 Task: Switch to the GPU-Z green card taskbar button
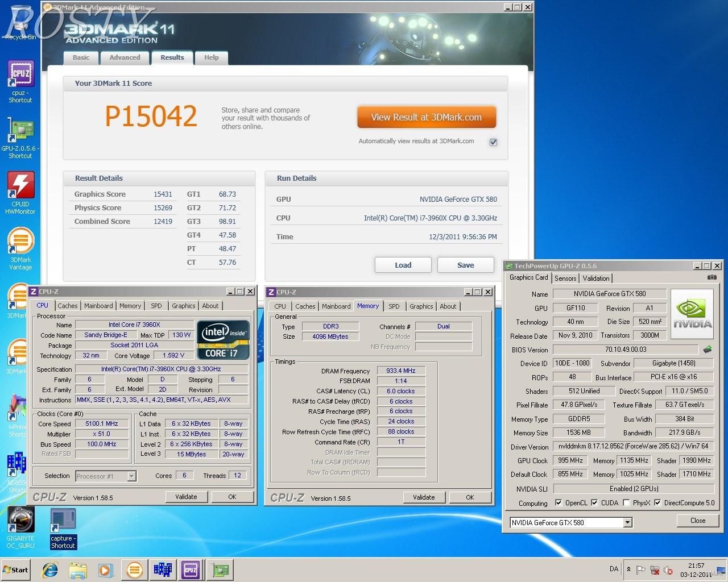(219, 569)
